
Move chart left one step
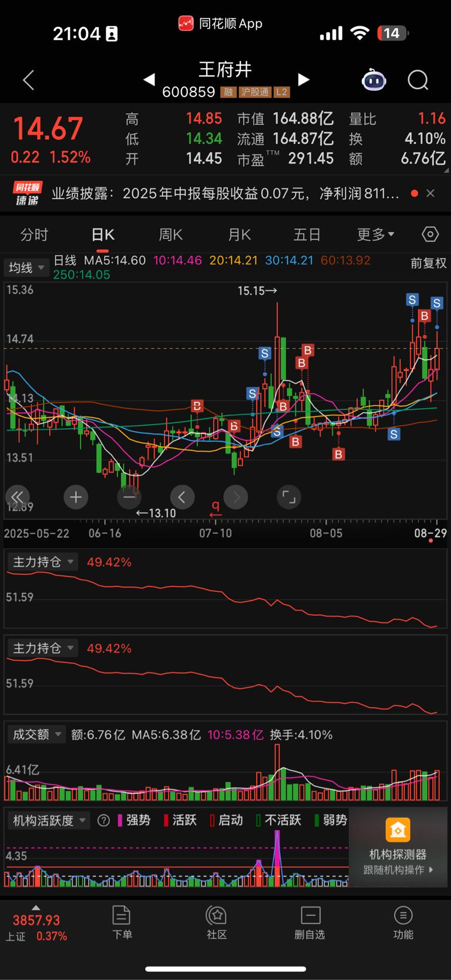182,497
